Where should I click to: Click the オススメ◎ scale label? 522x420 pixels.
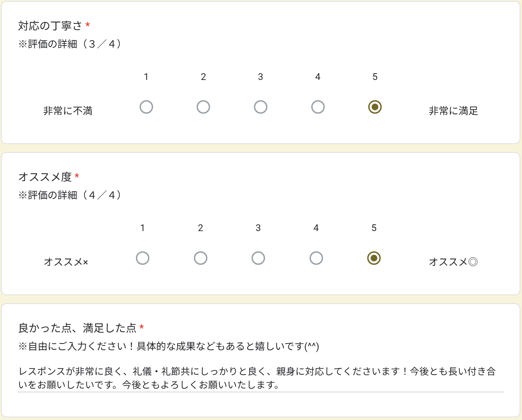point(453,262)
